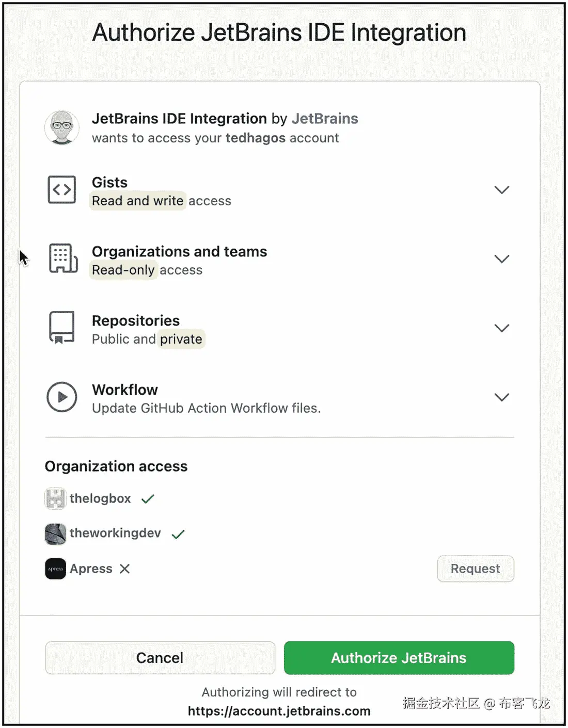Click the Repositories book icon
Image resolution: width=568 pixels, height=728 pixels.
click(62, 328)
